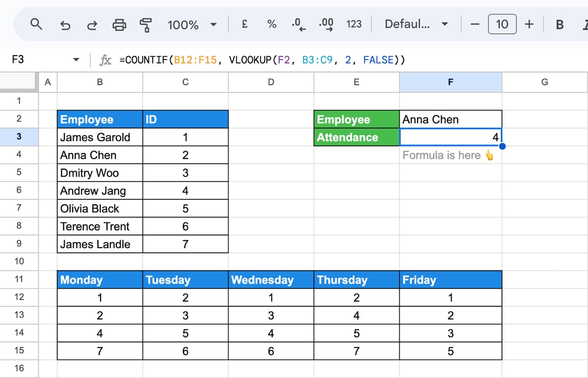Toggle bold formatting

click(x=559, y=25)
